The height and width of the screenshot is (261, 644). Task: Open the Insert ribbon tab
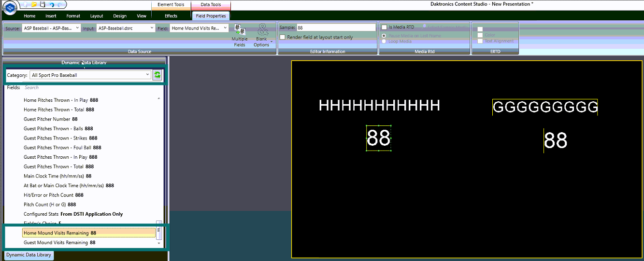[51, 16]
